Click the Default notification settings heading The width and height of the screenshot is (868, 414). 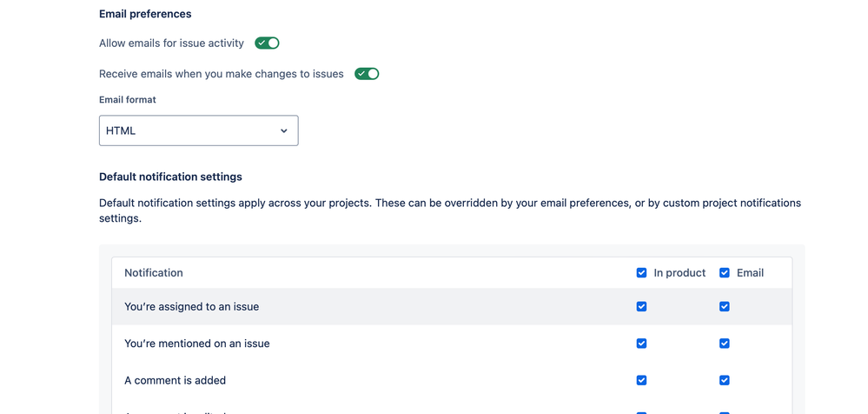click(x=170, y=177)
